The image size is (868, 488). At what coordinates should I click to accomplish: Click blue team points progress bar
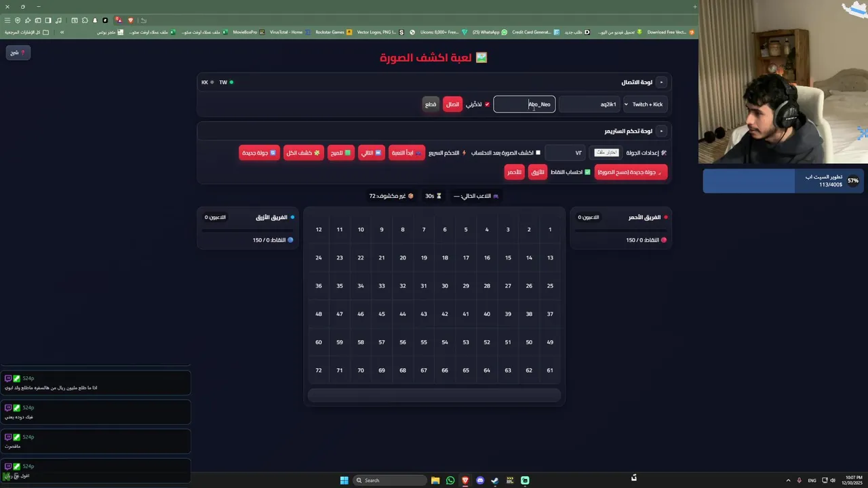coord(248,230)
